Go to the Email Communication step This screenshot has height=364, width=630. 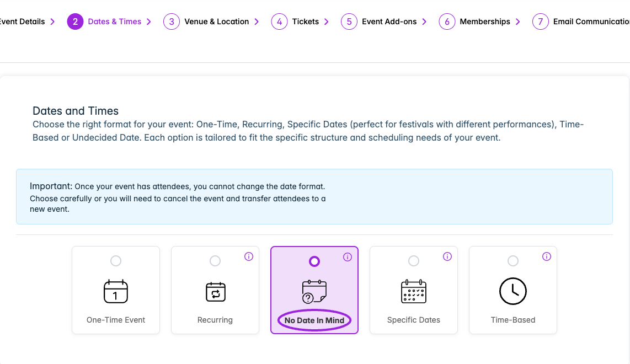(591, 22)
